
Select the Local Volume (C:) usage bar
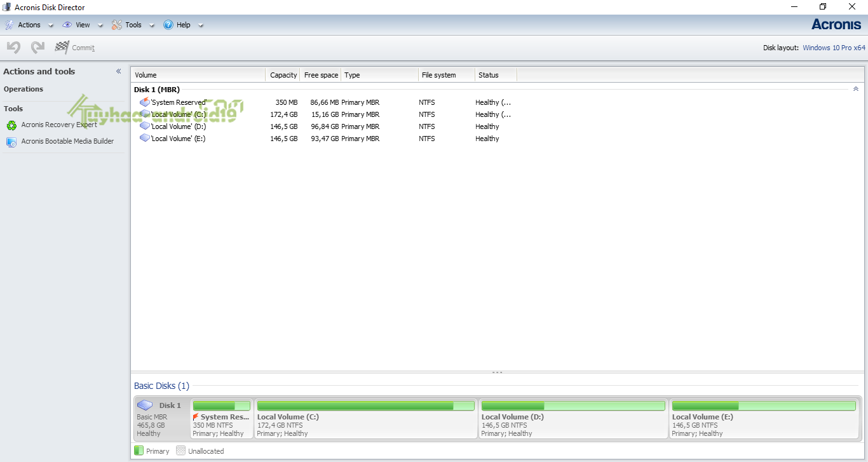click(x=366, y=405)
